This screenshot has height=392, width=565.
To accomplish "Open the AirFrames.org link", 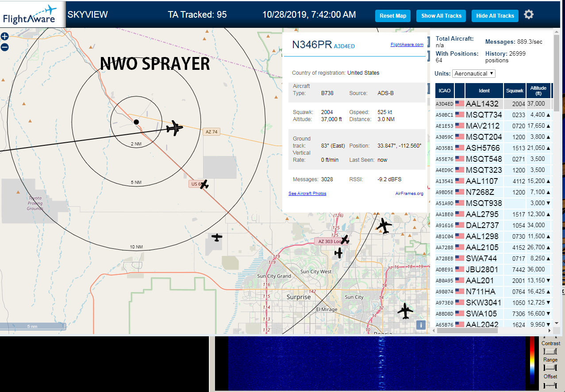I will pyautogui.click(x=409, y=194).
